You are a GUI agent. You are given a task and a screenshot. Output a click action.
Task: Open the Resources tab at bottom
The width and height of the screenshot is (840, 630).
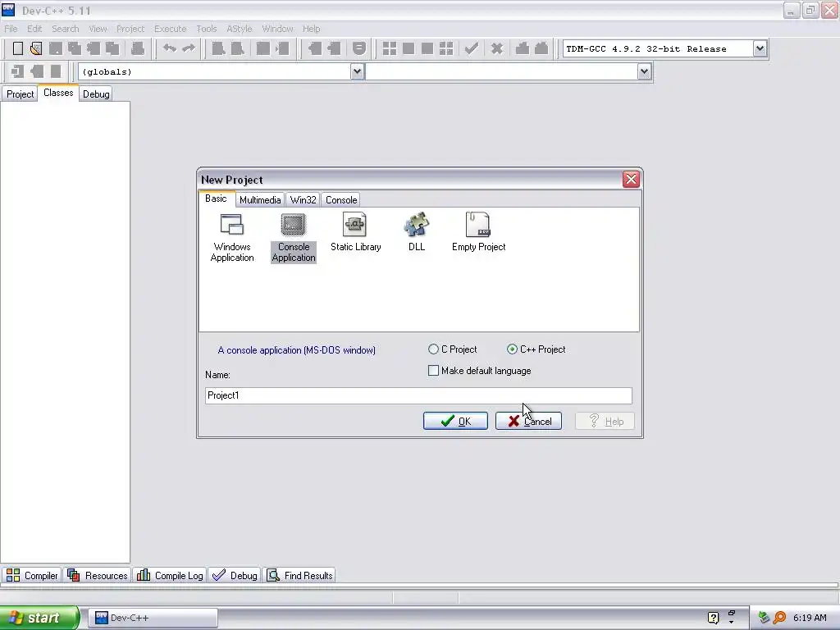click(97, 575)
